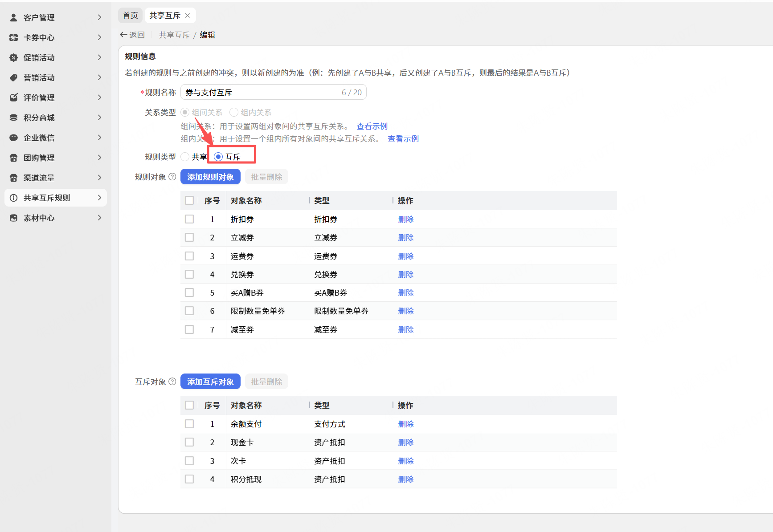Check the 折扣券 row checkbox
Screen dimensions: 773x532
pos(189,219)
